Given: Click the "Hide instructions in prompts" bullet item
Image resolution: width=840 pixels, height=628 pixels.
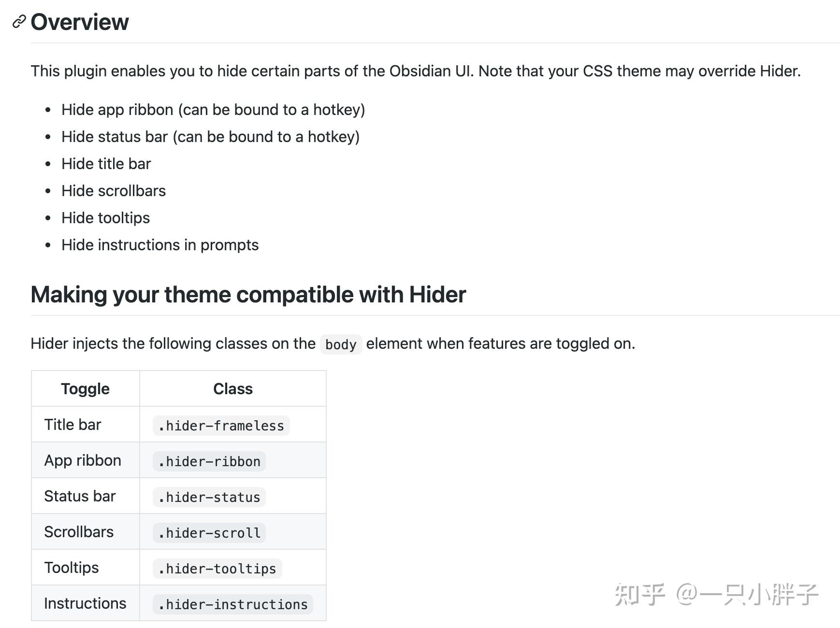Looking at the screenshot, I should click(159, 245).
